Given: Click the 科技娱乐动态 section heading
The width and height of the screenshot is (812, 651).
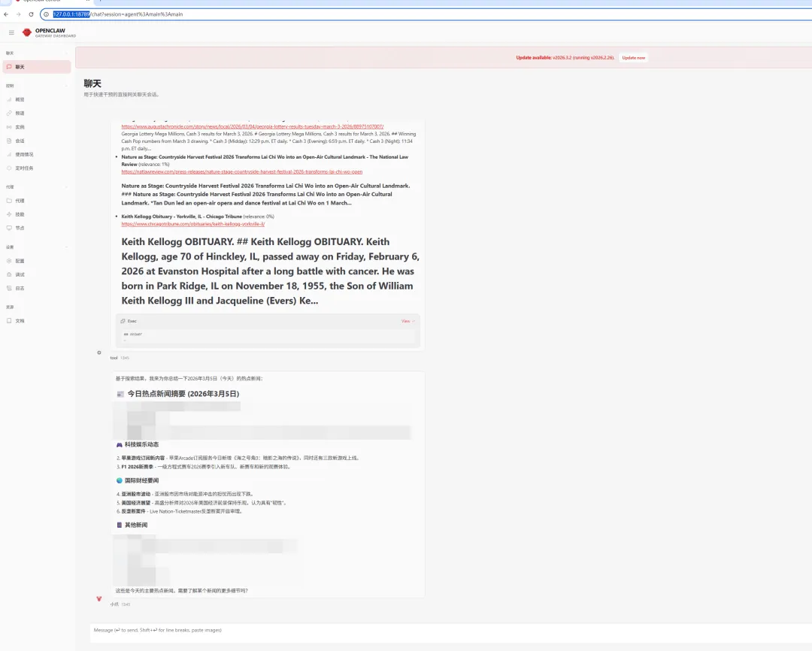Looking at the screenshot, I should click(141, 444).
